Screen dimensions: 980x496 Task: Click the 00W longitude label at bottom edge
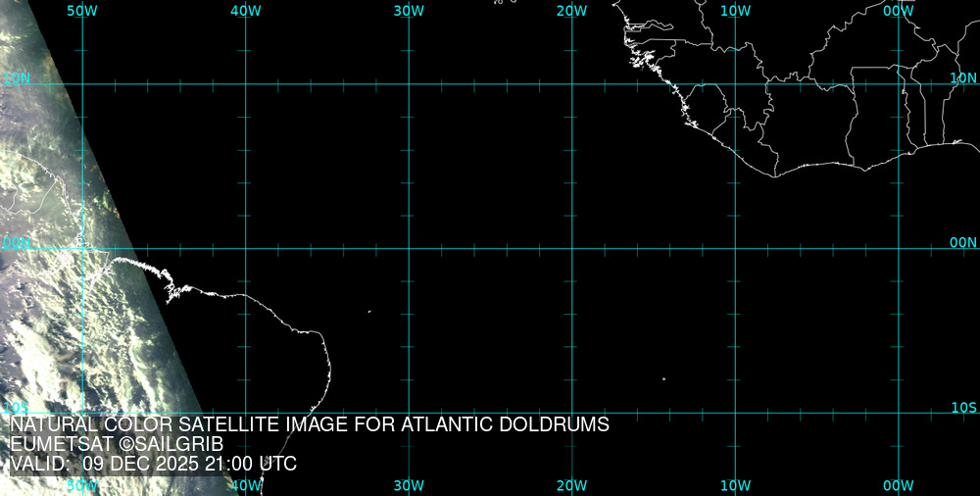coord(898,485)
